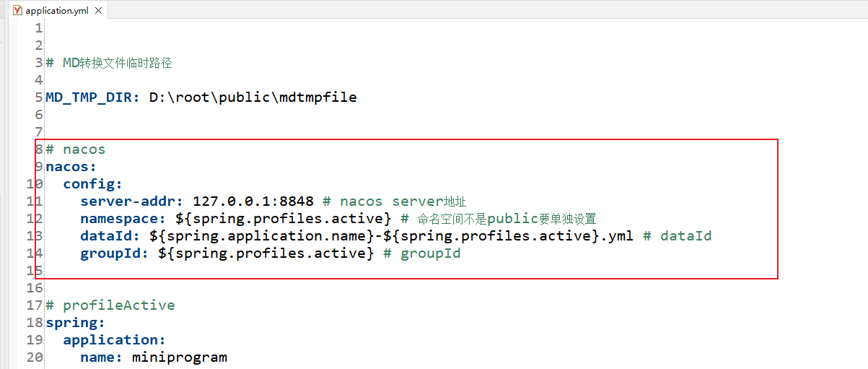Click line number 18 in the gutter
The height and width of the screenshot is (369, 868).
[35, 322]
